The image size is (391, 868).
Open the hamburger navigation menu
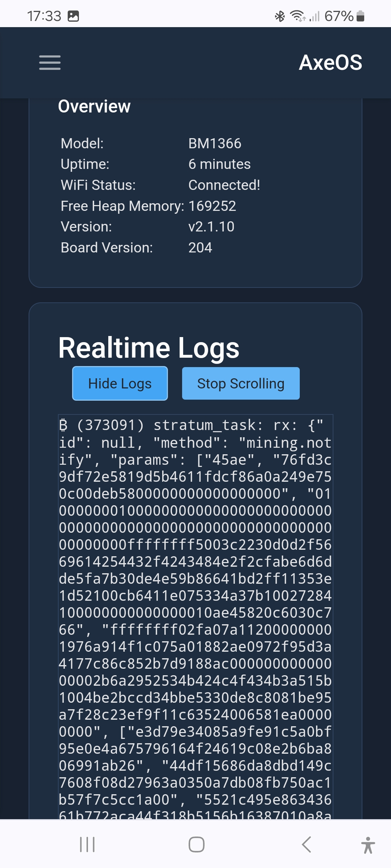pos(50,62)
